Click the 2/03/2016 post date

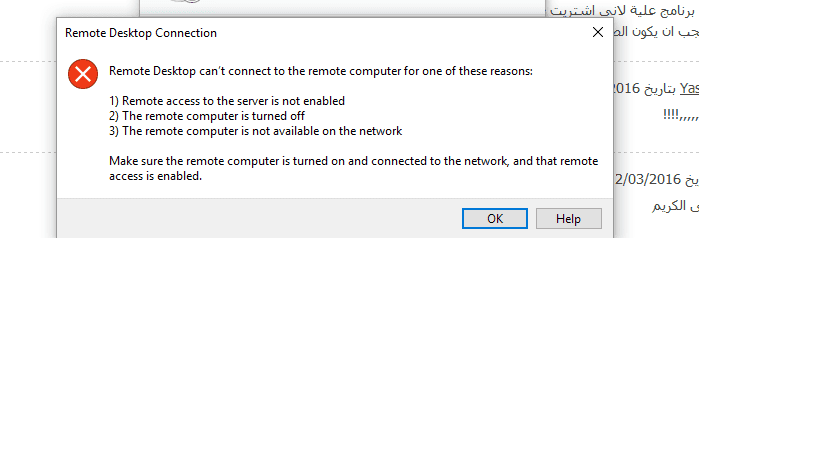pyautogui.click(x=650, y=180)
